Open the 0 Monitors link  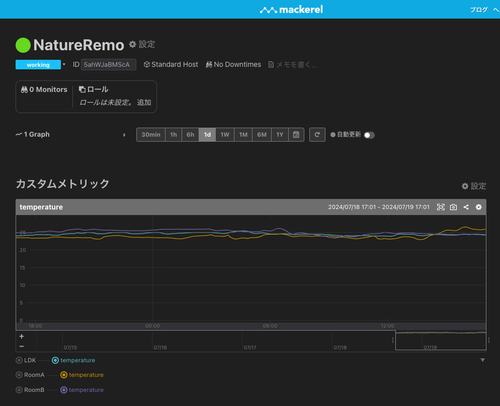tap(44, 90)
